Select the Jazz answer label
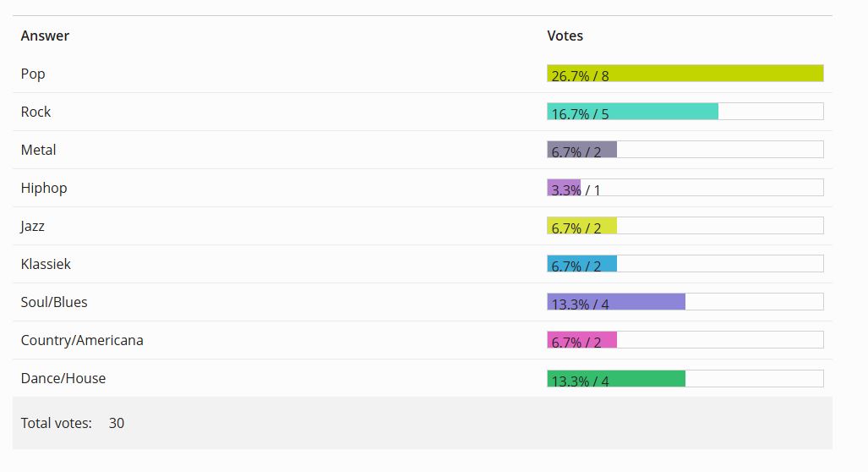868x472 pixels. tap(33, 226)
